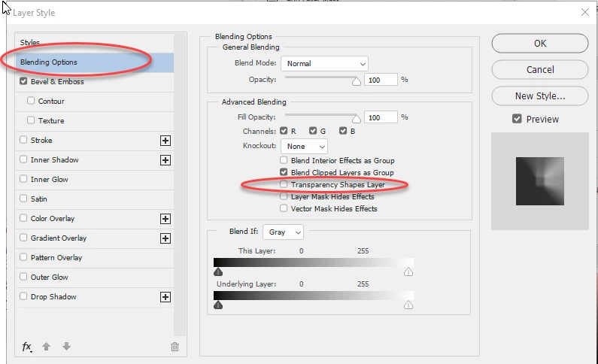598x364 pixels.
Task: Toggle the Preview checkbox
Action: (x=517, y=119)
